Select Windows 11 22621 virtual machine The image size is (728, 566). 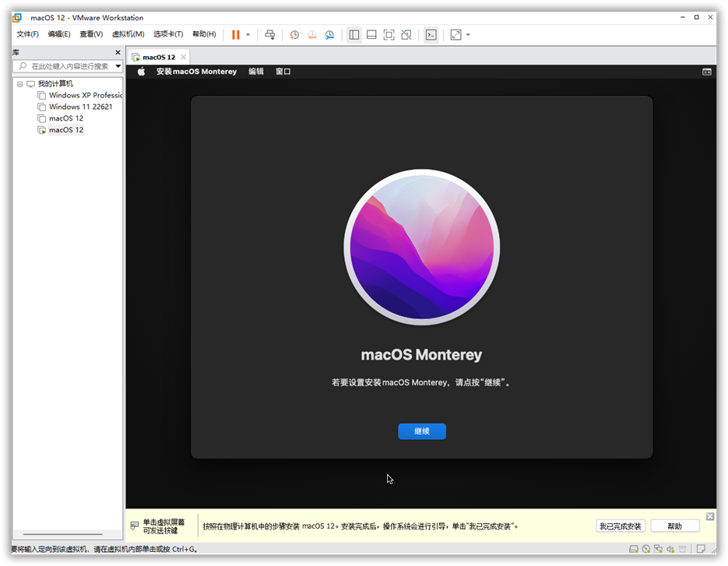pyautogui.click(x=80, y=107)
